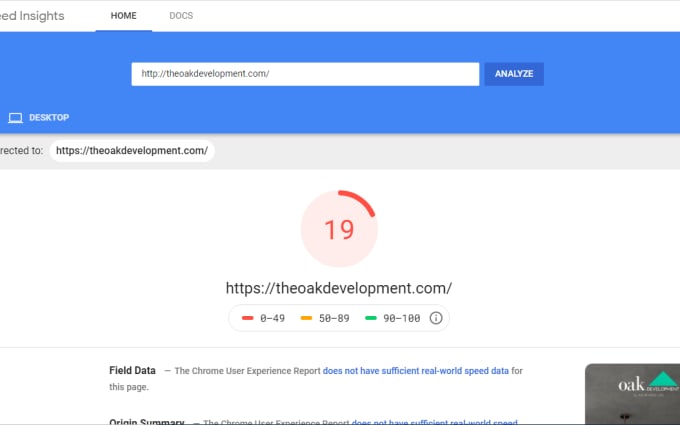This screenshot has width=680, height=425.
Task: Click the 90–100 green legend entry
Action: point(393,318)
